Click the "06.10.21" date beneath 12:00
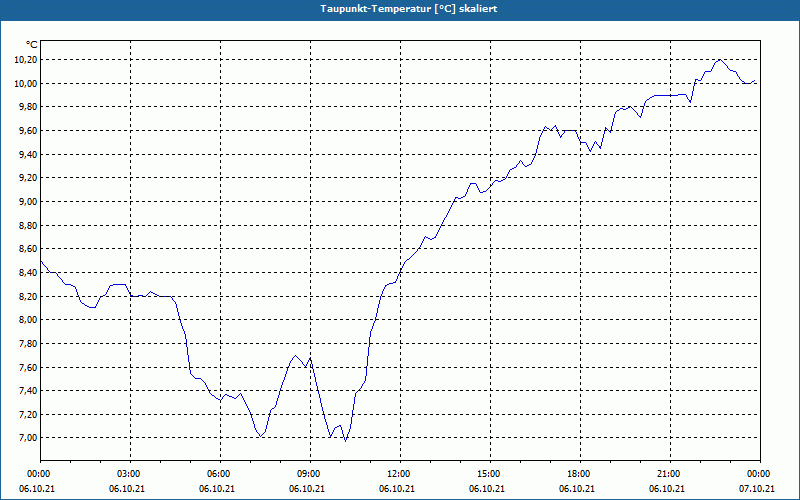 (x=397, y=488)
